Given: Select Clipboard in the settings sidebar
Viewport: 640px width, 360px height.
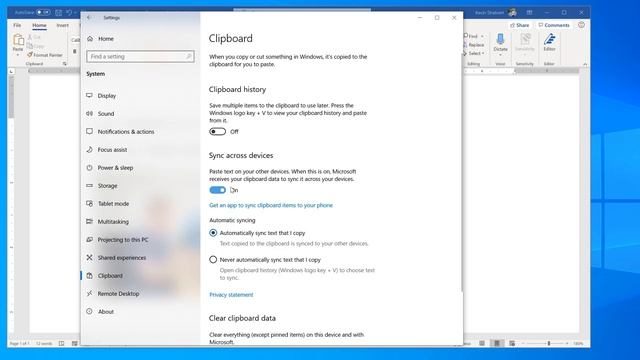Looking at the screenshot, I should [104, 276].
